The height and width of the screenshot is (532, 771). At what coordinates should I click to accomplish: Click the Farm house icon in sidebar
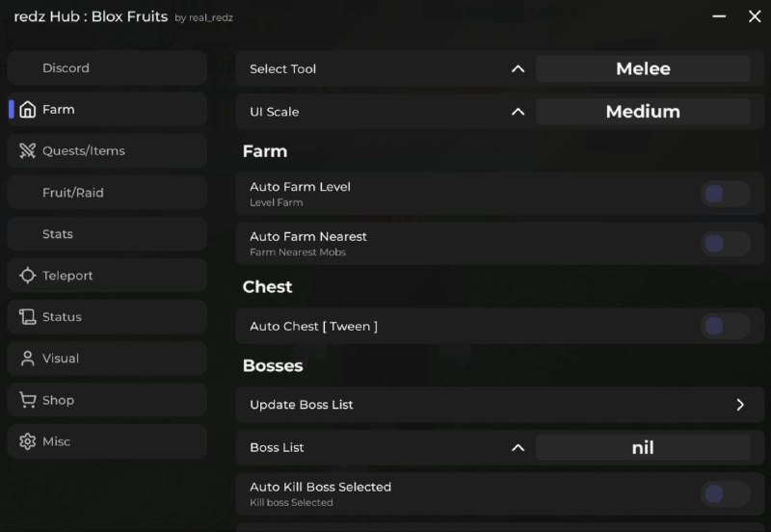[28, 110]
